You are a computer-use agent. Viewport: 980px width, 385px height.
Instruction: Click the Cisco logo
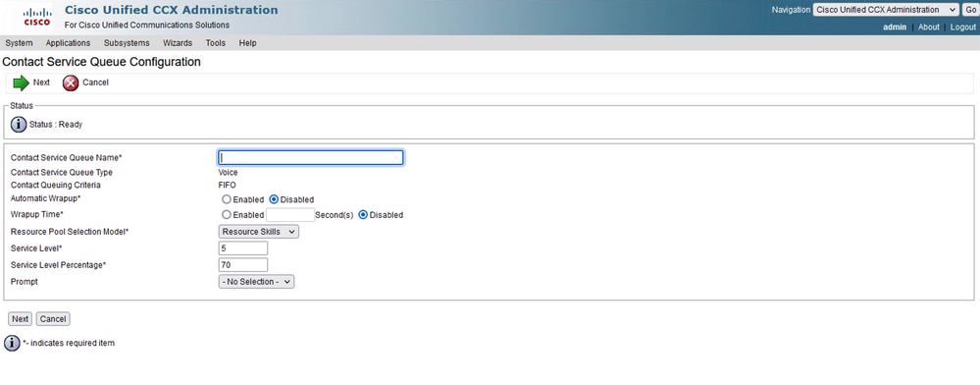coord(37,17)
